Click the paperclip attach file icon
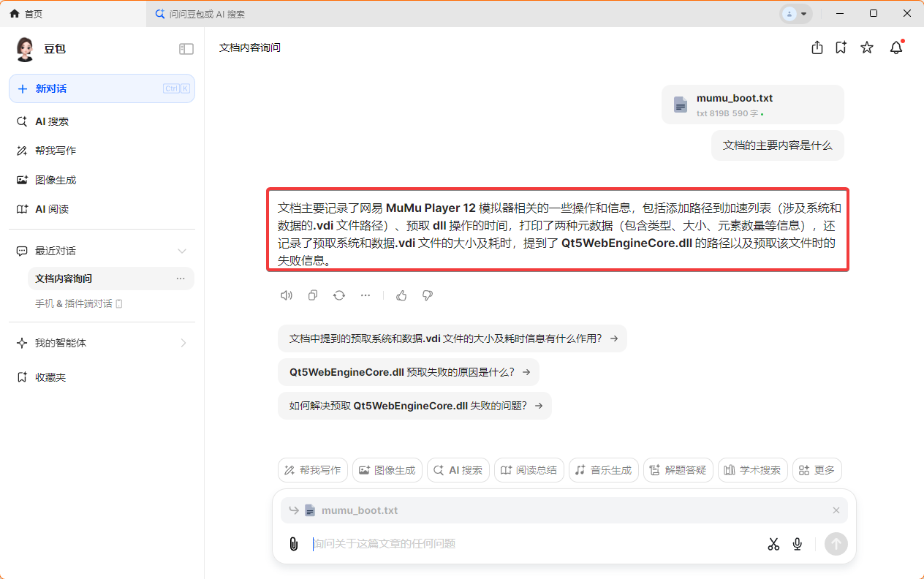This screenshot has width=924, height=579. point(294,544)
